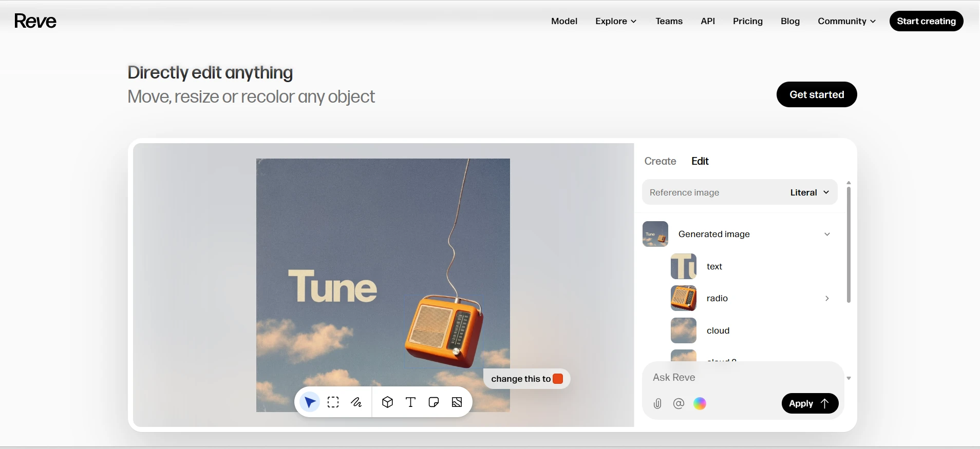Click the 'change this to' prompt bubble

coord(526,379)
